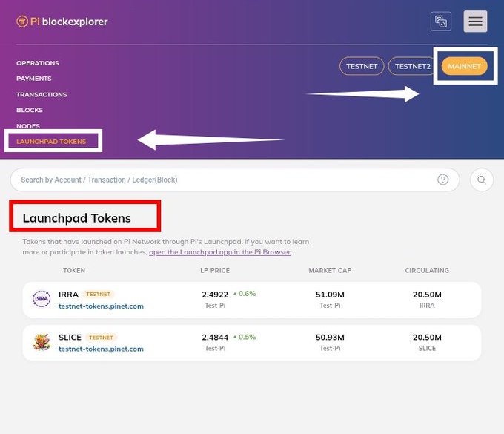504x434 pixels.
Task: Click the IRRA token logo
Action: point(42,298)
